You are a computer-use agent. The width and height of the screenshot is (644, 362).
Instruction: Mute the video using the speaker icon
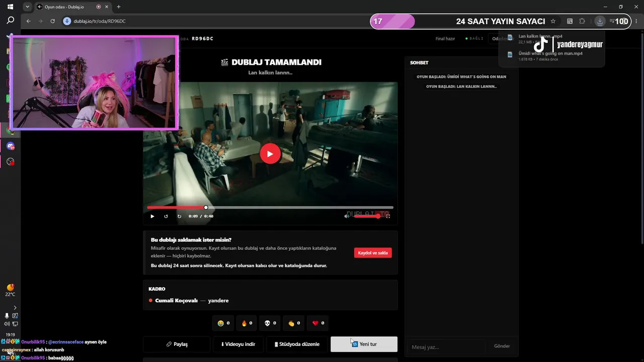click(347, 216)
